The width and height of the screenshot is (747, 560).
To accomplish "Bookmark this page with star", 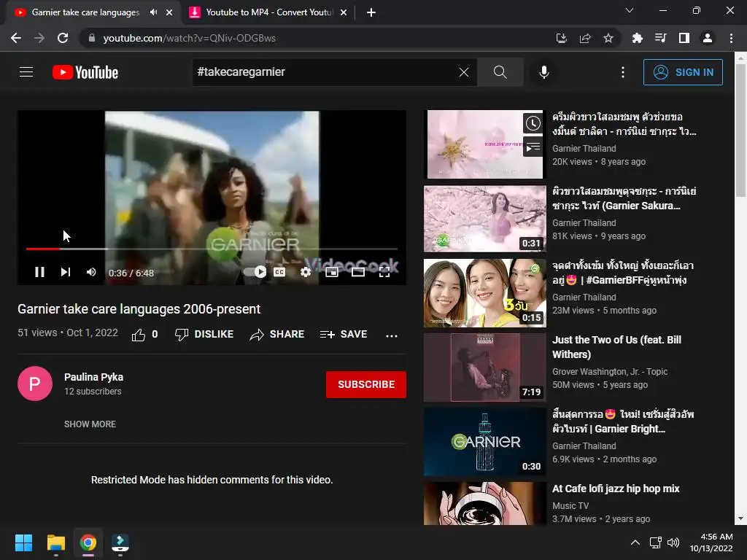I will tap(608, 38).
